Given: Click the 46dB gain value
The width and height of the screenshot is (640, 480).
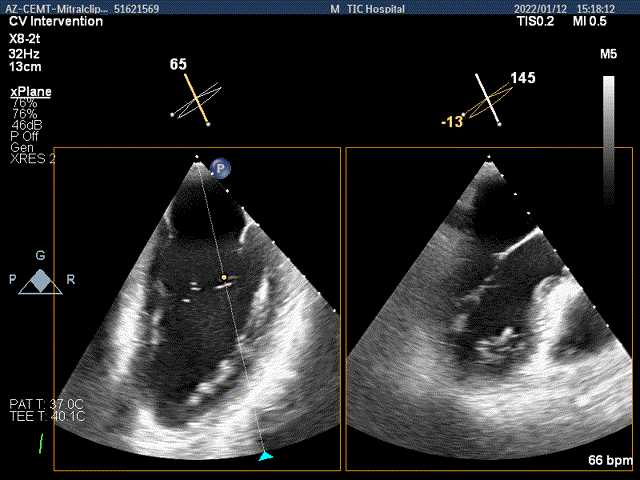Looking at the screenshot, I should click(x=25, y=124).
